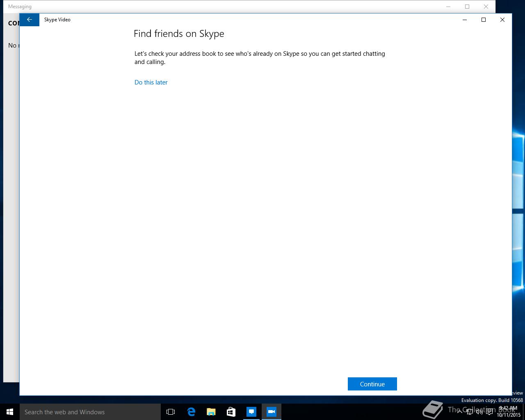Go back using the Skype Video back arrow

click(30, 20)
